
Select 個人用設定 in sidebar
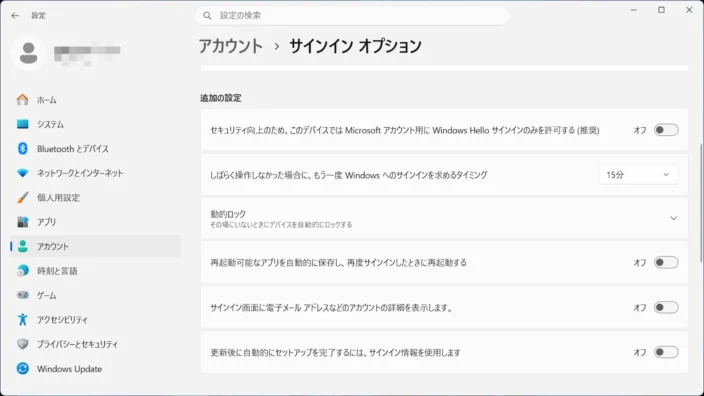coord(95,198)
